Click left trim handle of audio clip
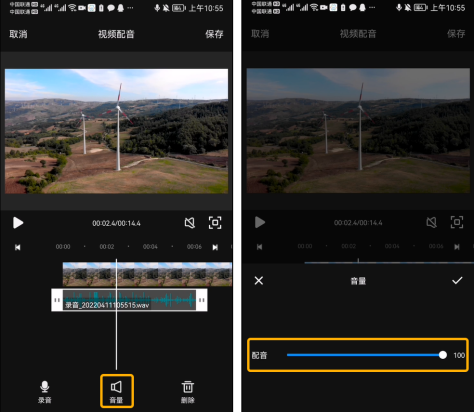 click(57, 300)
